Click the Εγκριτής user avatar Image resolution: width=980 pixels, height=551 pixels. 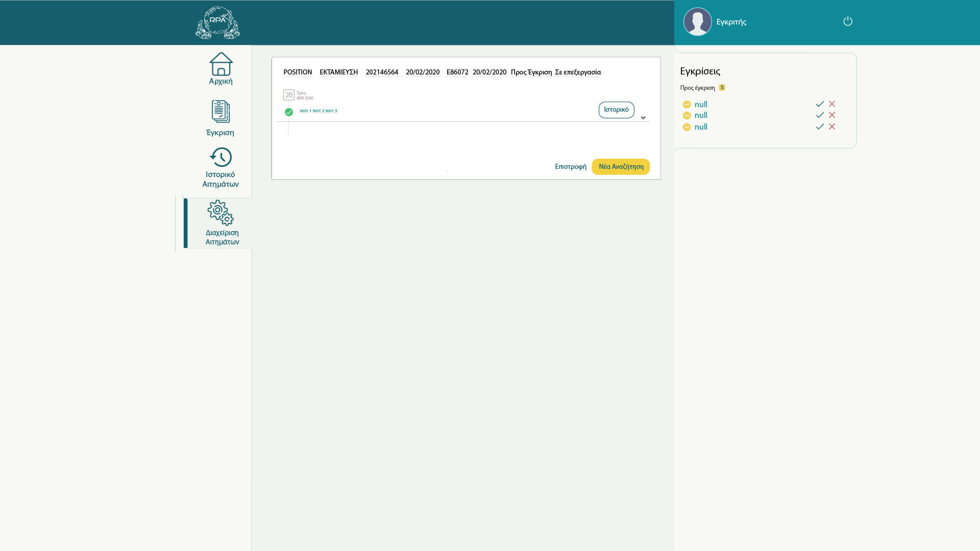(x=697, y=22)
